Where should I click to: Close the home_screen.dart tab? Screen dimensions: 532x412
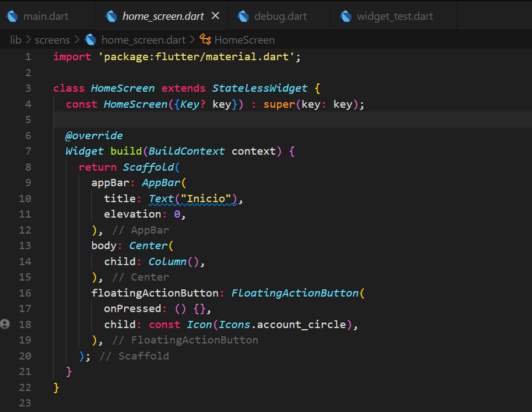215,15
